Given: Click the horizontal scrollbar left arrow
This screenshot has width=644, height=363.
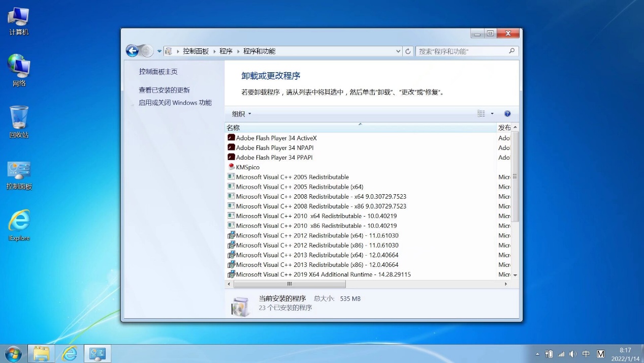Looking at the screenshot, I should tap(229, 284).
